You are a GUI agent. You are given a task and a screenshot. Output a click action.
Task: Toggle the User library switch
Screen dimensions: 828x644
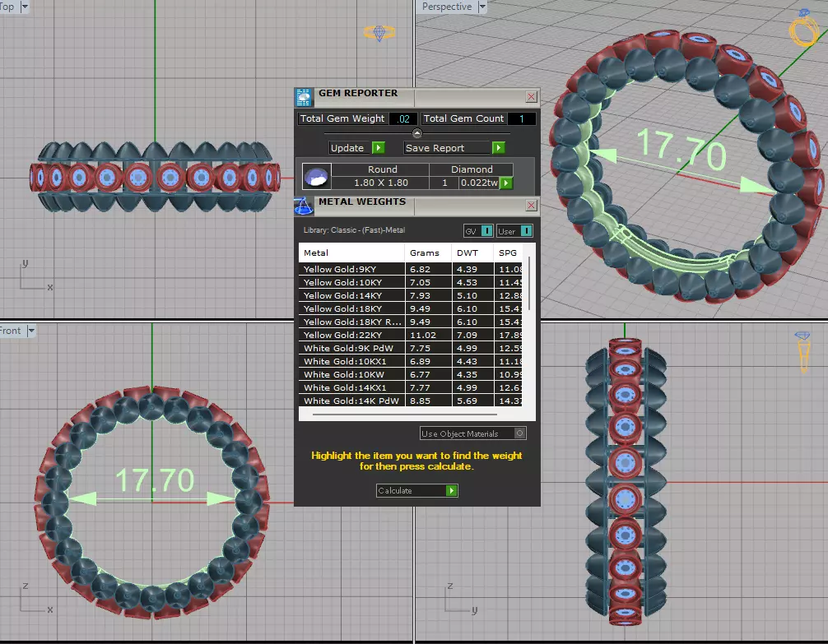[x=527, y=230]
